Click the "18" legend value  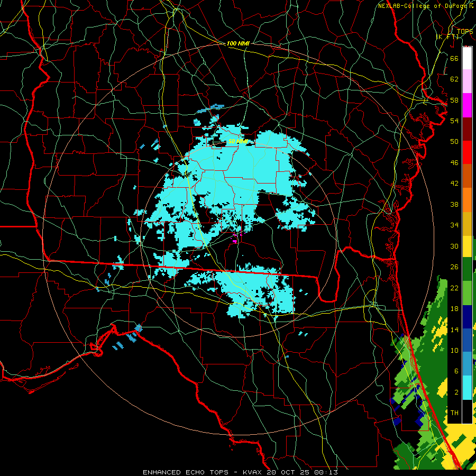(x=454, y=309)
